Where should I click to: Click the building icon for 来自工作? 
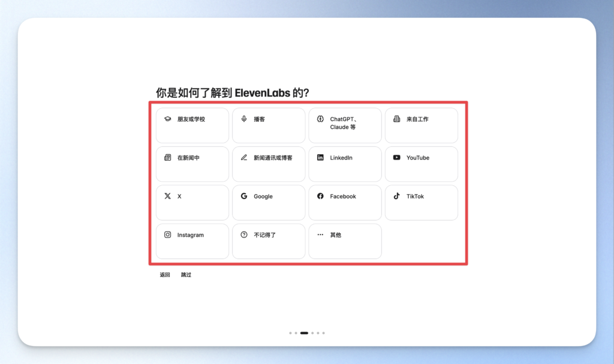point(397,119)
